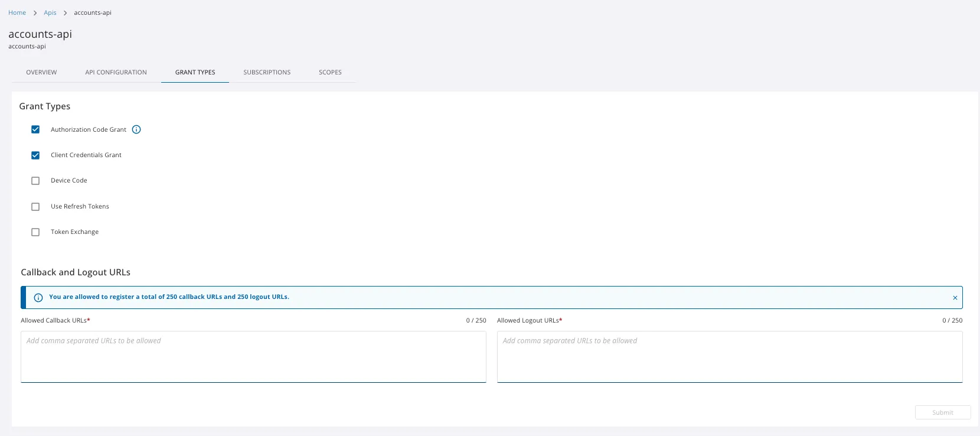Enable the Use Refresh Tokens checkbox
980x436 pixels.
(x=35, y=207)
